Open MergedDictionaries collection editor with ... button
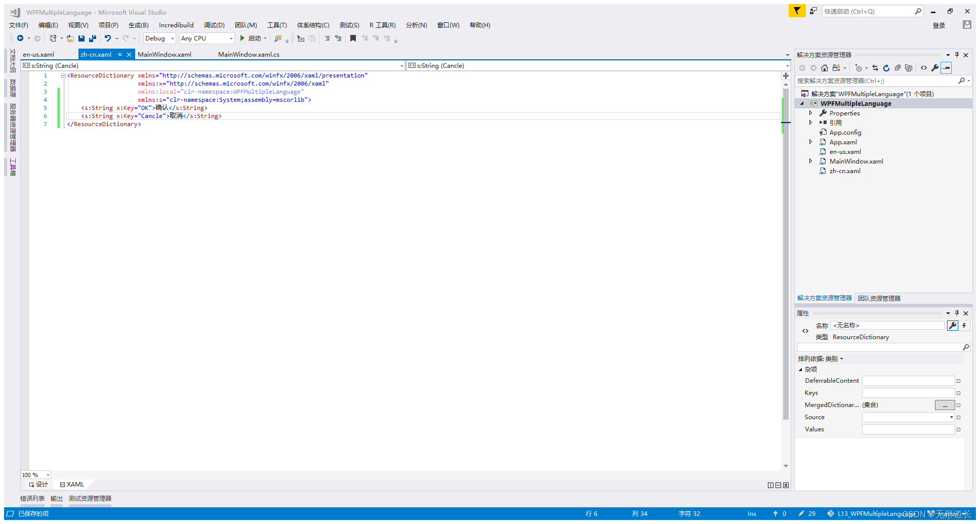 point(945,405)
